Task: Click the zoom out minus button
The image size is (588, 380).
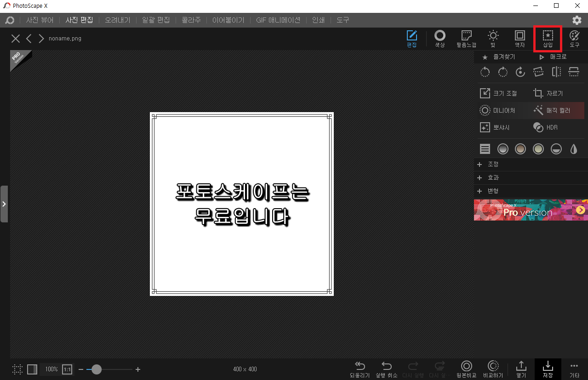Action: tap(81, 369)
